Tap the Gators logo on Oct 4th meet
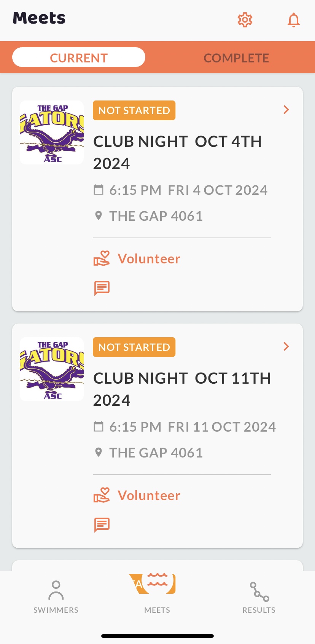315x644 pixels. [52, 132]
